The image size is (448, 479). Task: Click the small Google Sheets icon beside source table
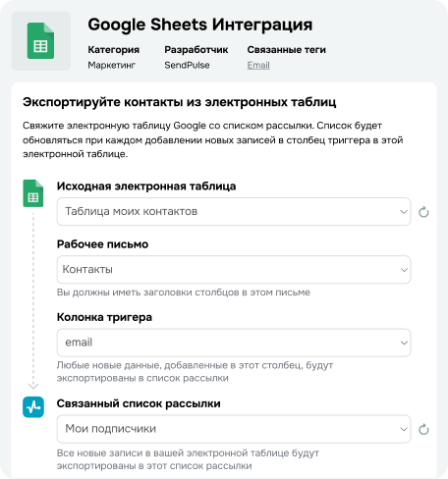pyautogui.click(x=33, y=193)
